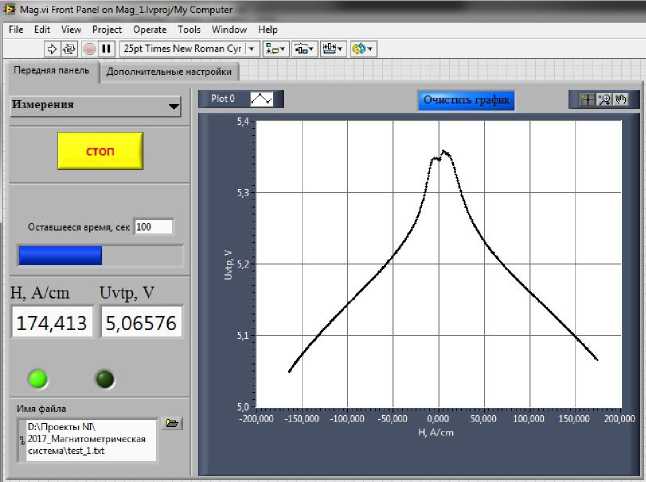Viewport: 646px width, 482px height.
Task: Toggle the dark green LED indicator
Action: (104, 379)
